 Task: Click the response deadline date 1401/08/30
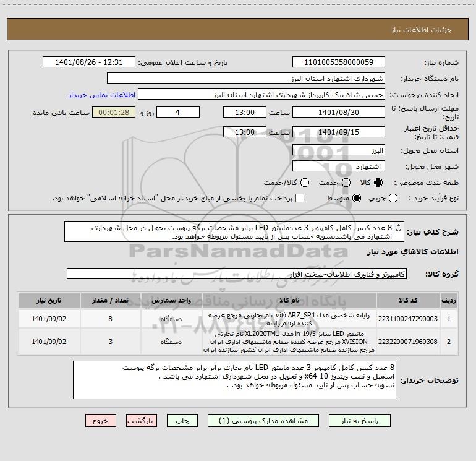339,112
